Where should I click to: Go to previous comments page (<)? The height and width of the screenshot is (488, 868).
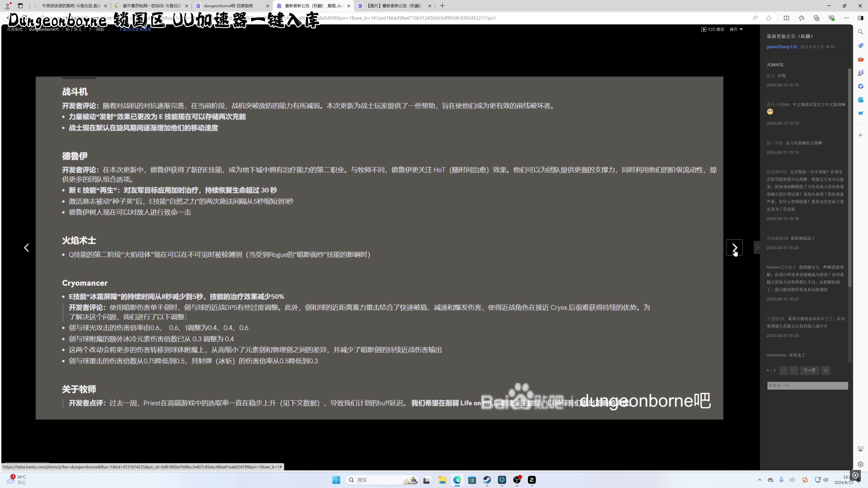(x=794, y=371)
